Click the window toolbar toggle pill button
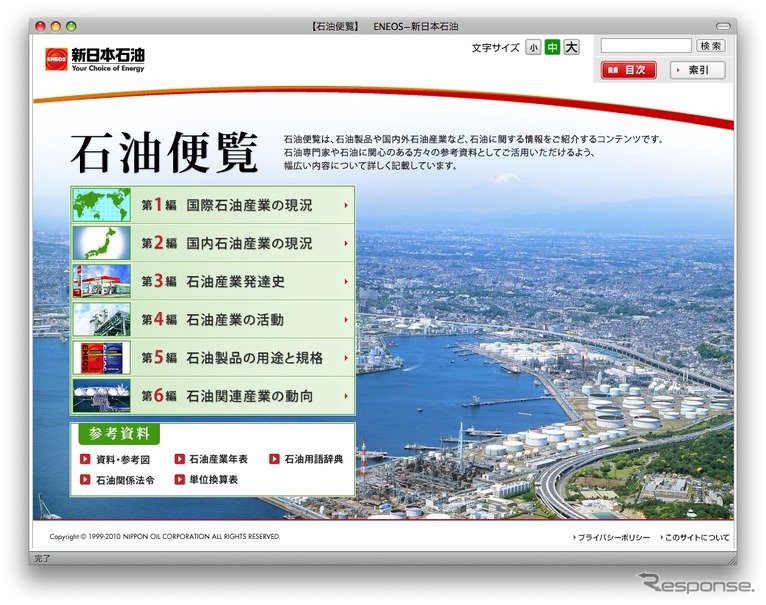The width and height of the screenshot is (766, 605). coord(723,26)
